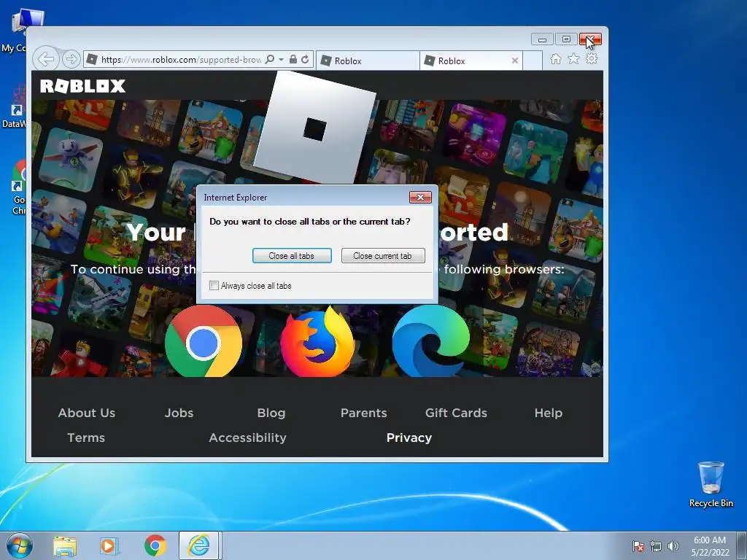Viewport: 747px width, 560px height.
Task: Open the Gift Cards footer link
Action: pos(456,413)
